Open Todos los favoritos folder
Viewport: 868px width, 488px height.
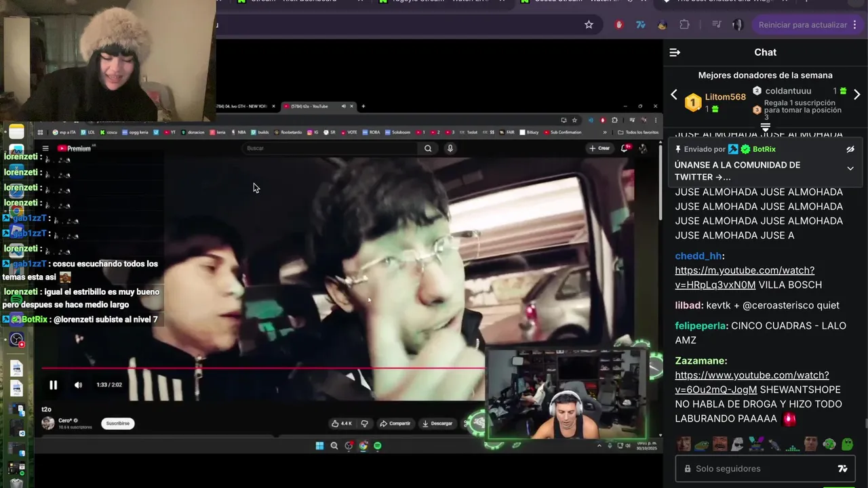point(637,132)
